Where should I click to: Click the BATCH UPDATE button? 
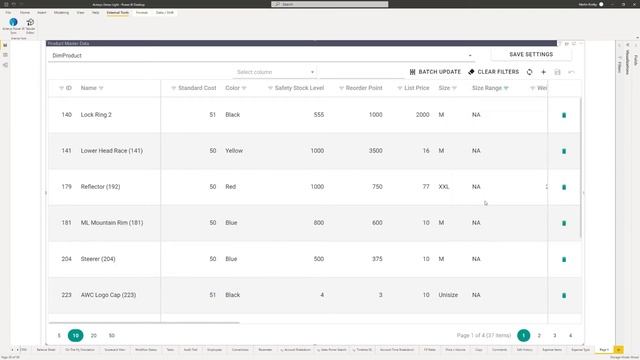435,72
